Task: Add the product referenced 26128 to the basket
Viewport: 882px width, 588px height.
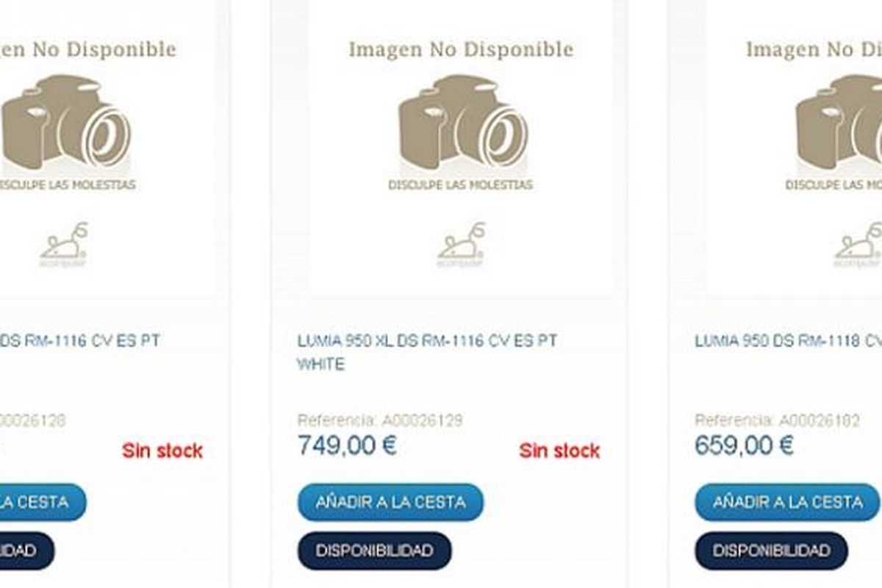Action: coord(37,502)
